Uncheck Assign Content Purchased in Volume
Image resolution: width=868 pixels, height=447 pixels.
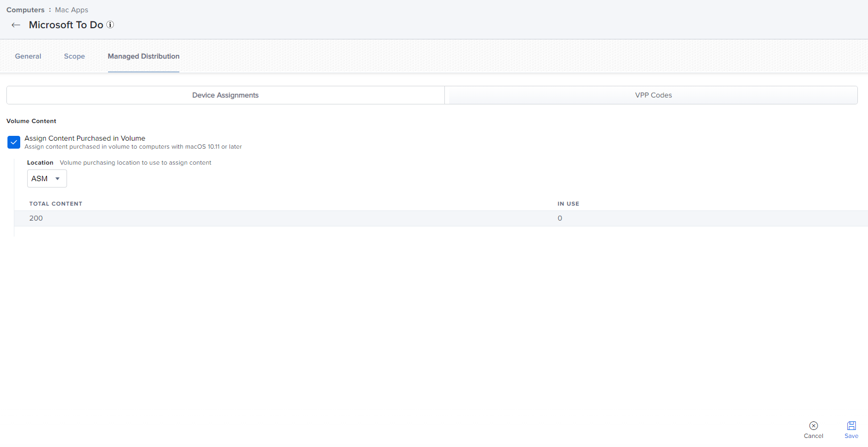(x=14, y=142)
